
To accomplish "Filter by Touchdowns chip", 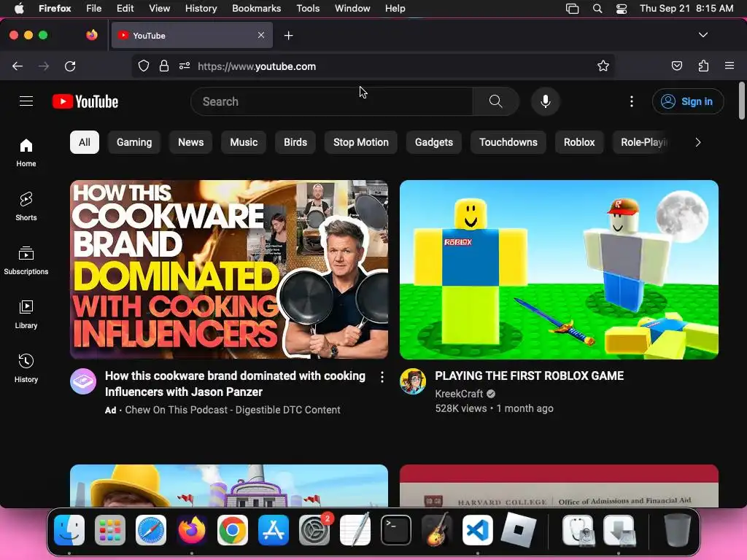I will (x=508, y=142).
